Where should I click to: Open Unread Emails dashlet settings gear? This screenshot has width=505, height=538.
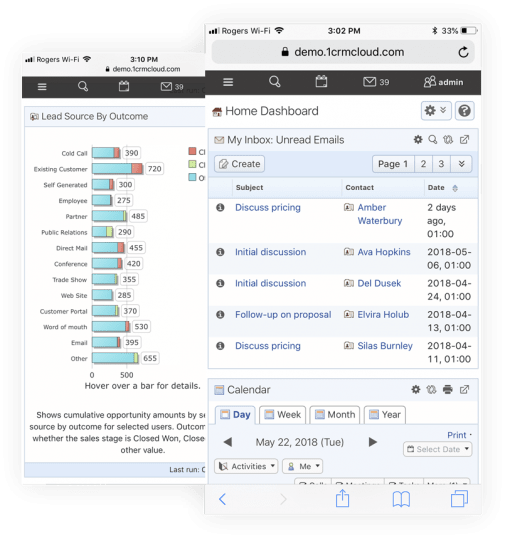(x=418, y=139)
